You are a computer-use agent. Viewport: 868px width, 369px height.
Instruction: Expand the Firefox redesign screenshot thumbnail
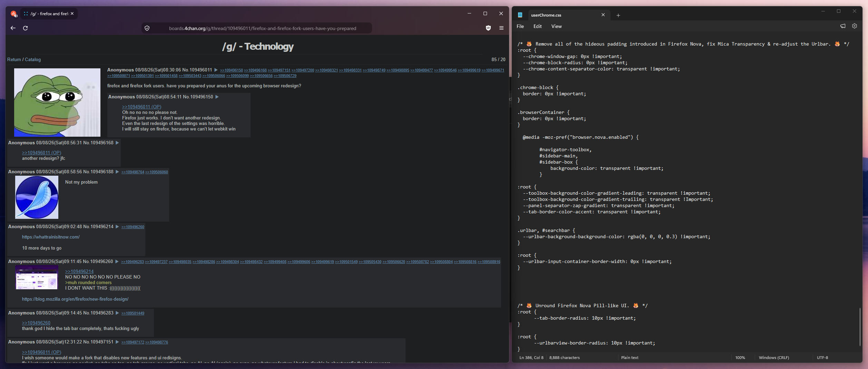click(37, 277)
